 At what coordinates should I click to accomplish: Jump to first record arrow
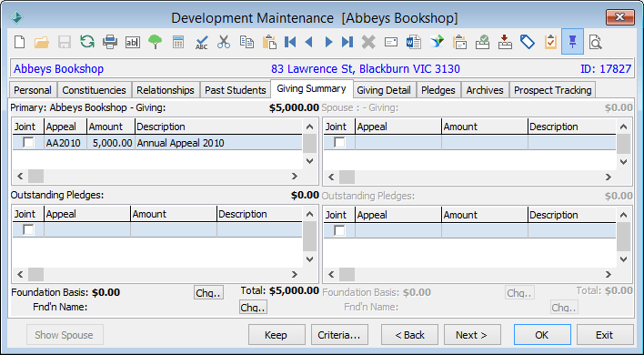click(x=290, y=42)
